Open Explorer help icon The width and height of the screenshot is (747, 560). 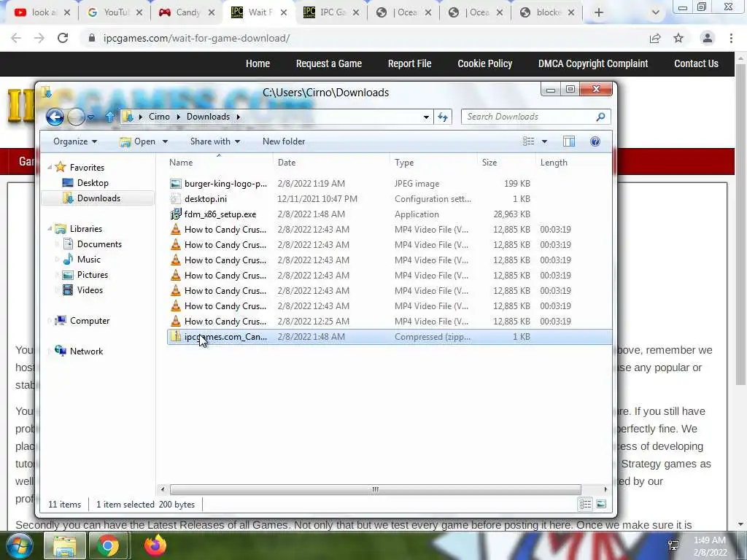click(595, 141)
